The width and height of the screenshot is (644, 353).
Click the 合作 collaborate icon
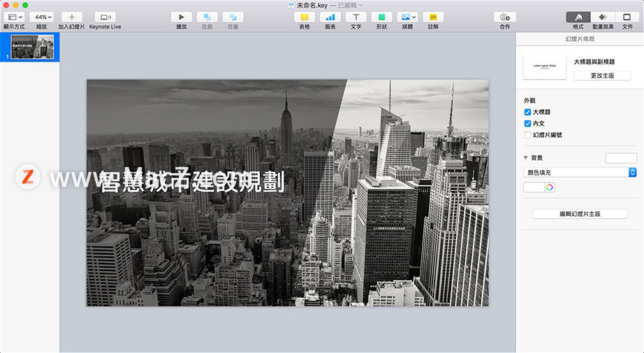point(505,17)
